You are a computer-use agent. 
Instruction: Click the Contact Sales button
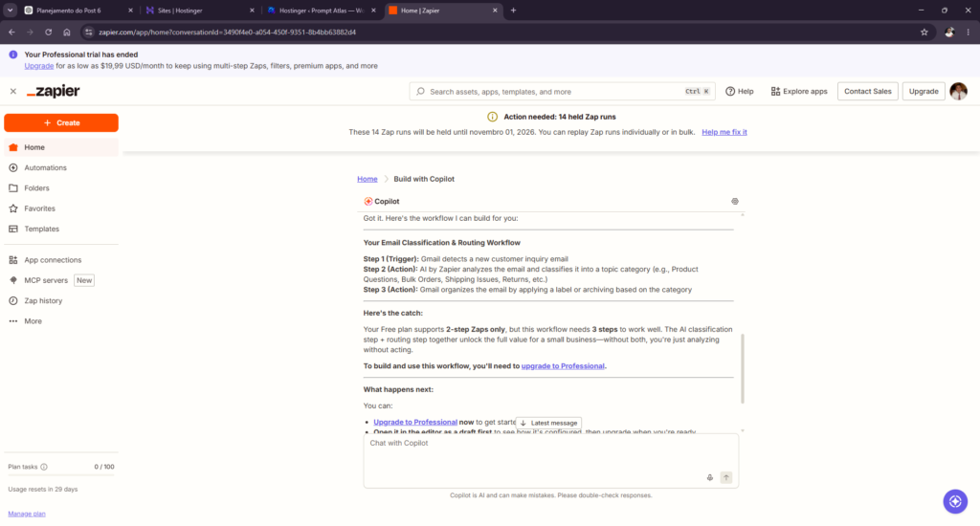[x=867, y=92]
